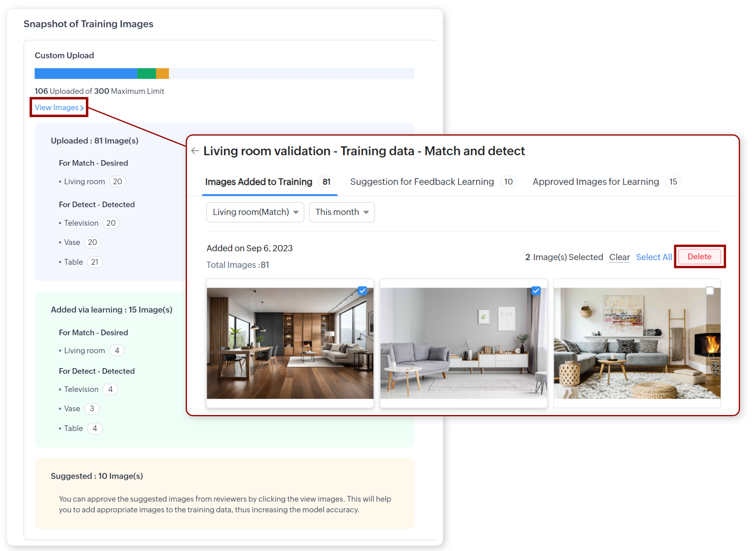The height and width of the screenshot is (551, 756).
Task: Go to Approved Images for Learning tab
Action: (x=595, y=182)
